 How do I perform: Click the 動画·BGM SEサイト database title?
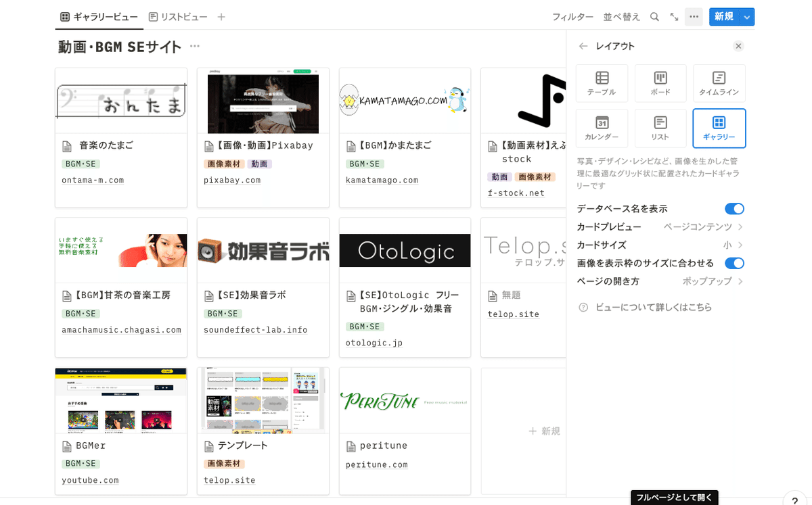(120, 47)
